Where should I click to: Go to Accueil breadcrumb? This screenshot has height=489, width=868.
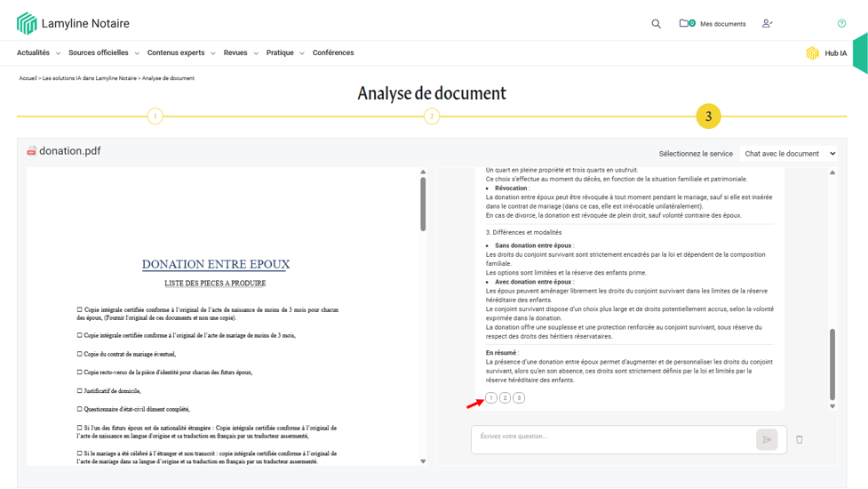(28, 78)
